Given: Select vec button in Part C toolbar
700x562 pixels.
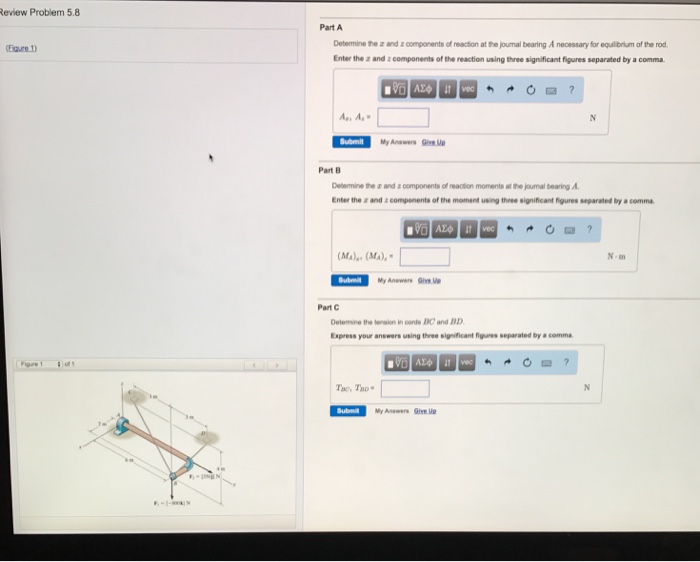Looking at the screenshot, I should (x=467, y=362).
